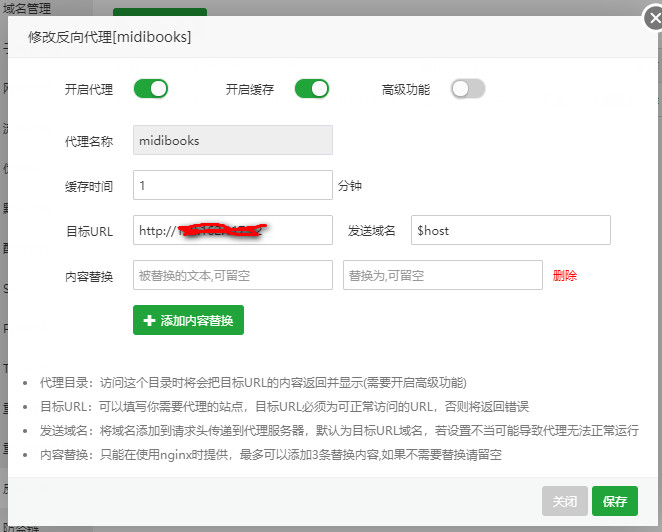Focus the 缓存时间 cache time field
The height and width of the screenshot is (532, 662).
(232, 185)
